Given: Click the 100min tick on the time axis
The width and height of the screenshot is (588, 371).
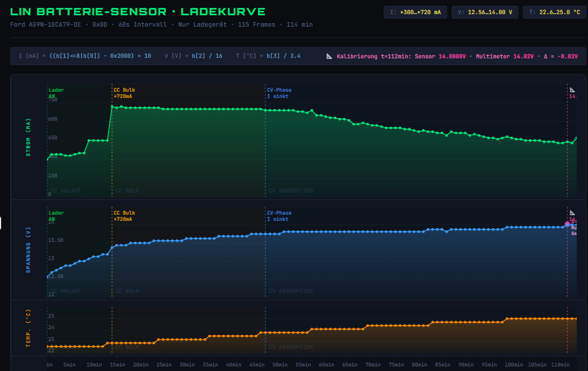Looking at the screenshot, I should 514,365.
